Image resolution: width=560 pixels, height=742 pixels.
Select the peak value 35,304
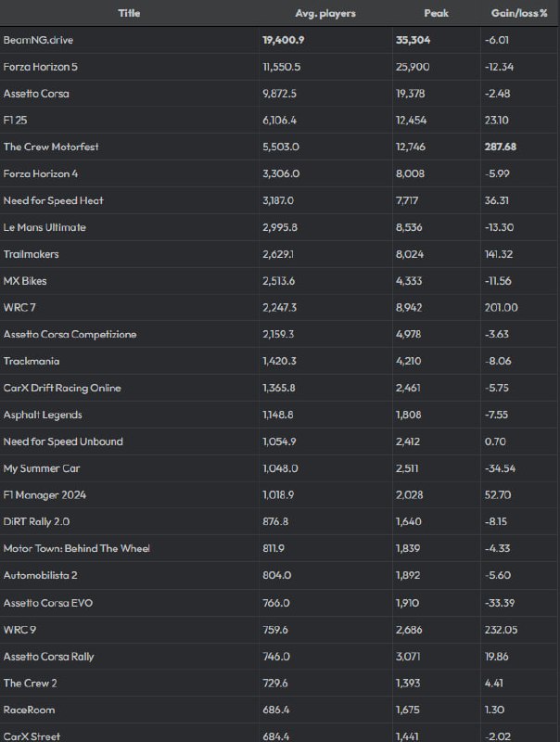[413, 40]
